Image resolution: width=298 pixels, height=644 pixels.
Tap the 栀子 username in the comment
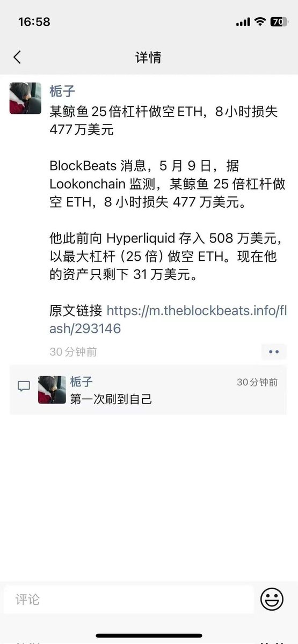pyautogui.click(x=82, y=382)
